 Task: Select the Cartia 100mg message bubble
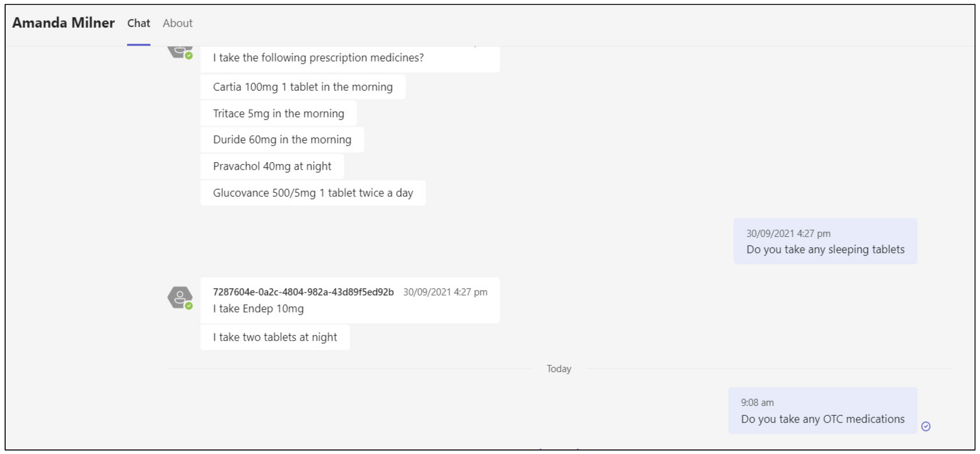(302, 87)
